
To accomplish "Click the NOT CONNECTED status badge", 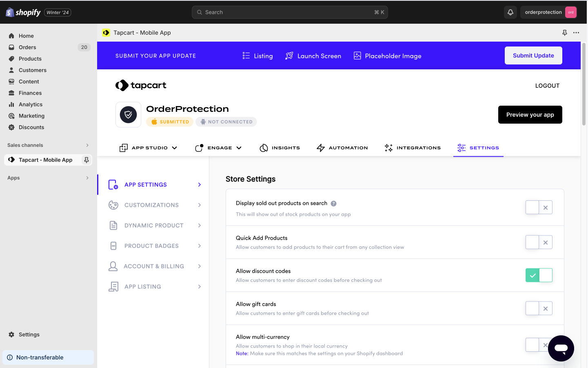I will click(x=226, y=122).
